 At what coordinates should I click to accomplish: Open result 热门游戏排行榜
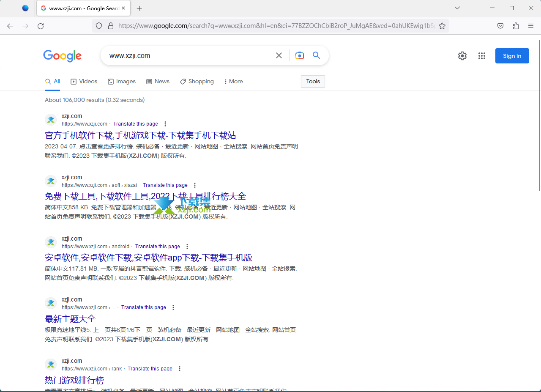(x=74, y=380)
